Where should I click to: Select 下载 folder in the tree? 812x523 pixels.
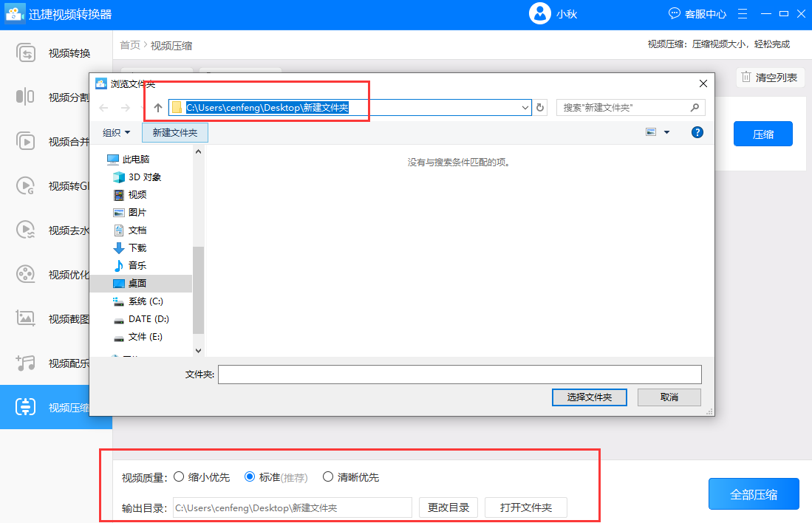click(129, 247)
